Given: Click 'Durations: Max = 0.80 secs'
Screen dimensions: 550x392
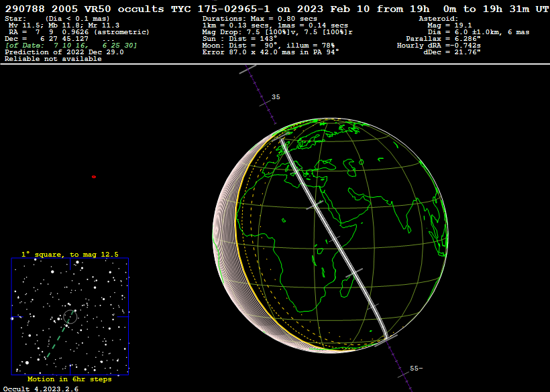Looking at the screenshot, I should click(x=260, y=19).
